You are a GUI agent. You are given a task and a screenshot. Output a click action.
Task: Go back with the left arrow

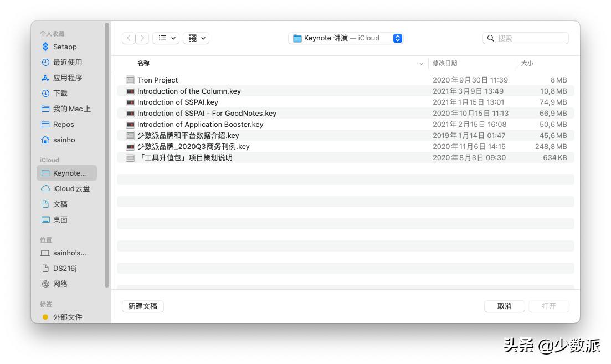tap(129, 38)
